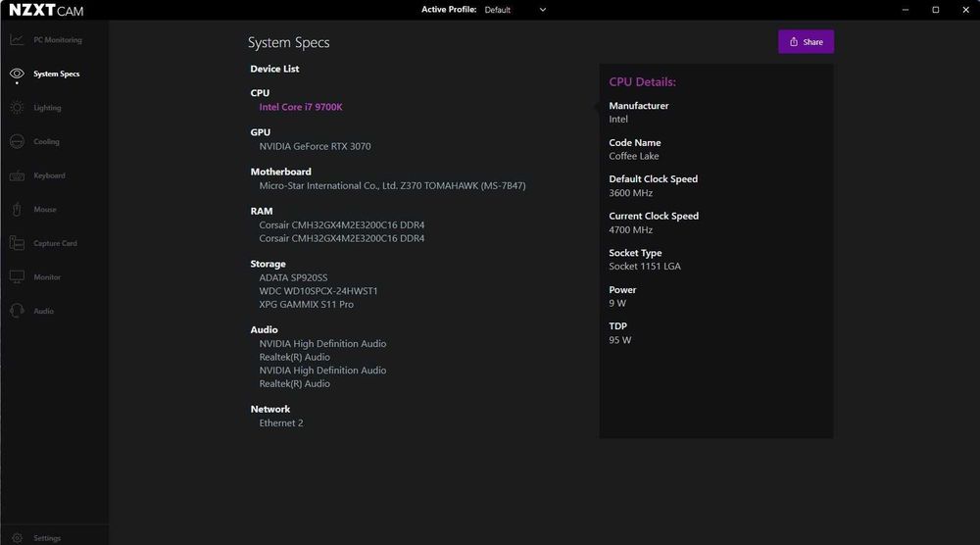Minimize the NZXT CAM window
This screenshot has height=545, width=980.
[905, 10]
